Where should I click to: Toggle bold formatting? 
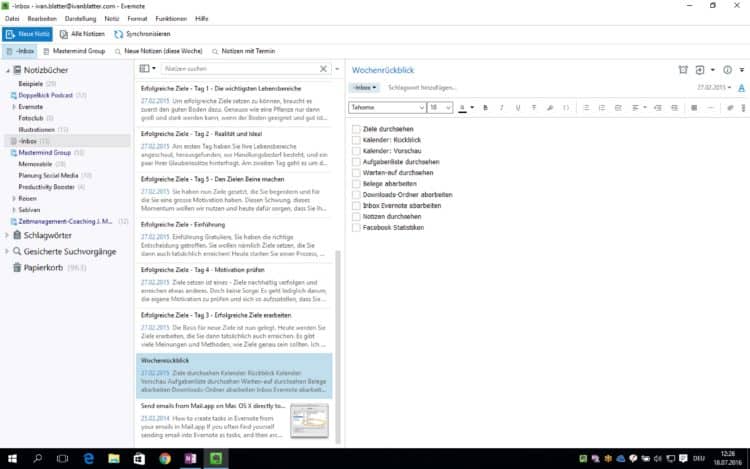tap(485, 108)
